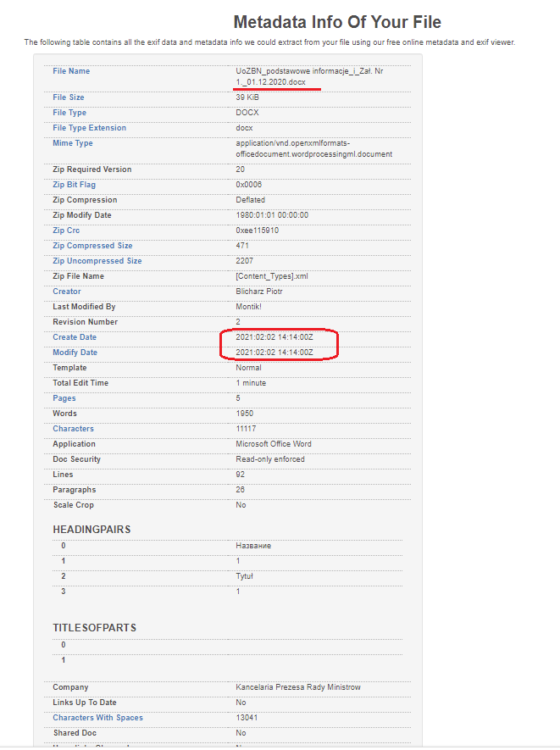560x750 pixels.
Task: Click the Kancelaria Prezesa Rady Ministrow company value
Action: coord(297,687)
